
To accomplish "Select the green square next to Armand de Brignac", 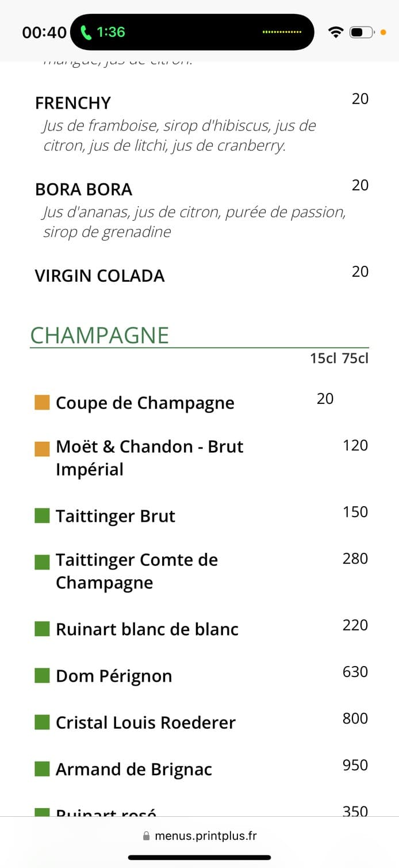I will [41, 768].
